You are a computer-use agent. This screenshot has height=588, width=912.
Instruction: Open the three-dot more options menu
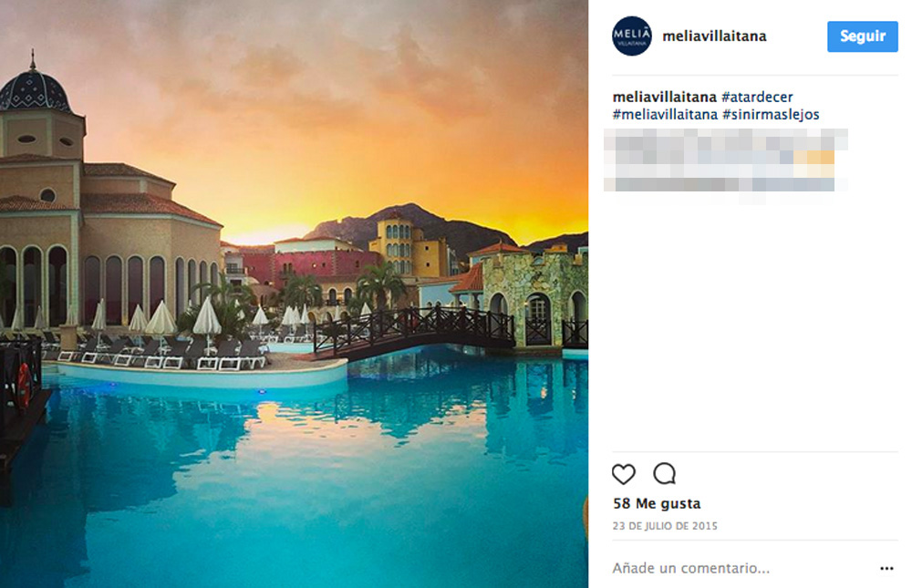tap(886, 568)
